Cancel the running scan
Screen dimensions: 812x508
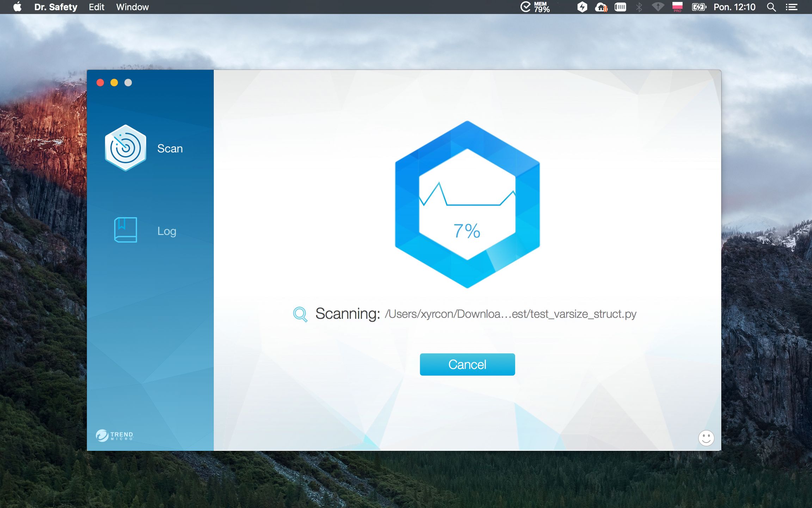(467, 364)
